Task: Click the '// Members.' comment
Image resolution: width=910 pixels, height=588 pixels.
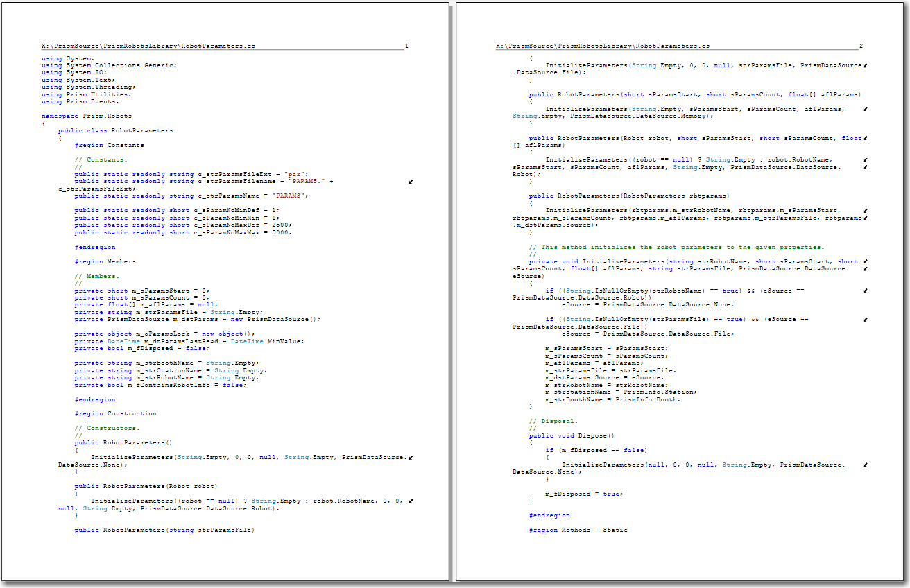Action: tap(97, 276)
